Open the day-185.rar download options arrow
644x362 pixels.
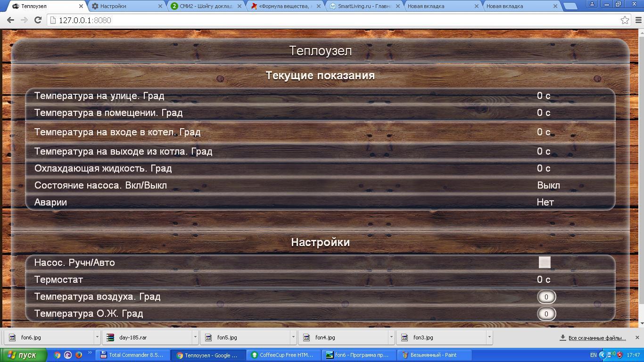(195, 337)
